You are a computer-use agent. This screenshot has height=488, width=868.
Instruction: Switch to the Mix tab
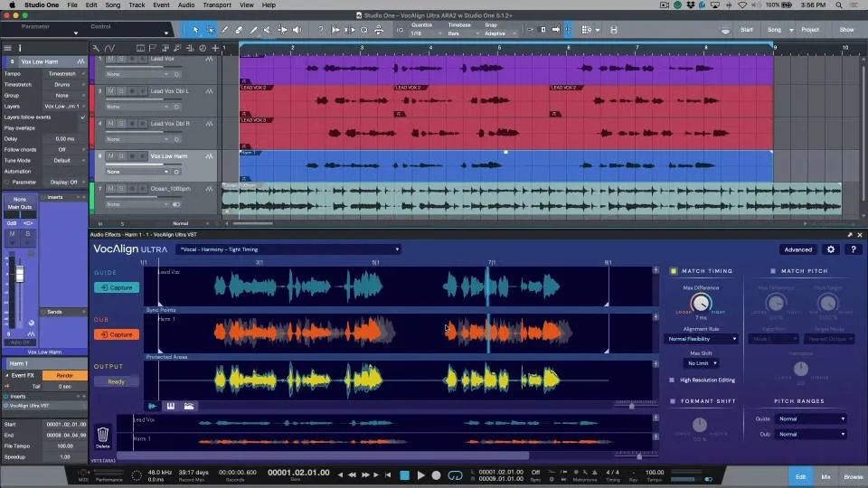tap(826, 475)
